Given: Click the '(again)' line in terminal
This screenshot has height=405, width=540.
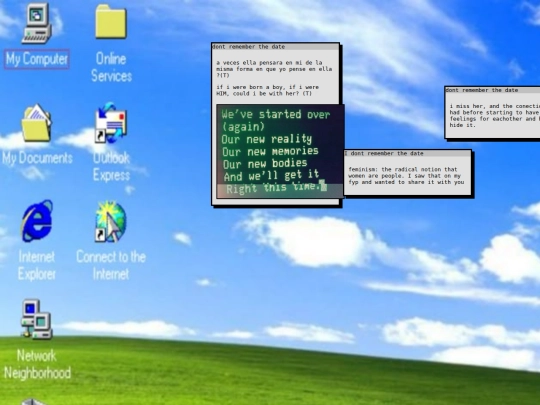Looking at the screenshot, I should 243,127.
